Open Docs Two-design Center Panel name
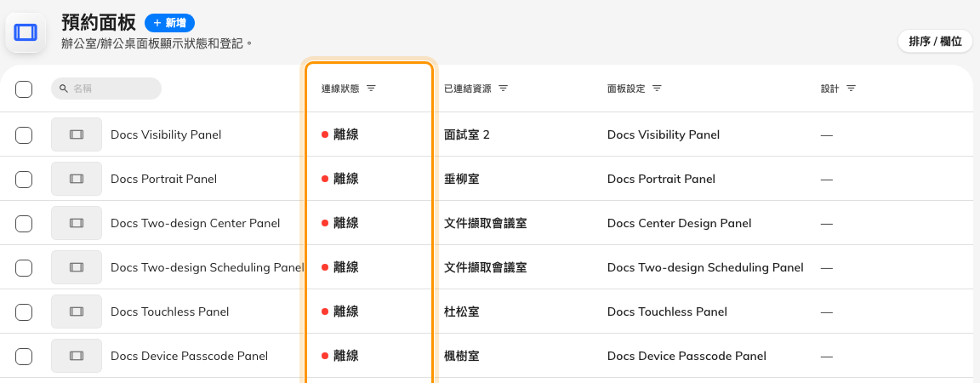Image resolution: width=980 pixels, height=383 pixels. point(195,223)
